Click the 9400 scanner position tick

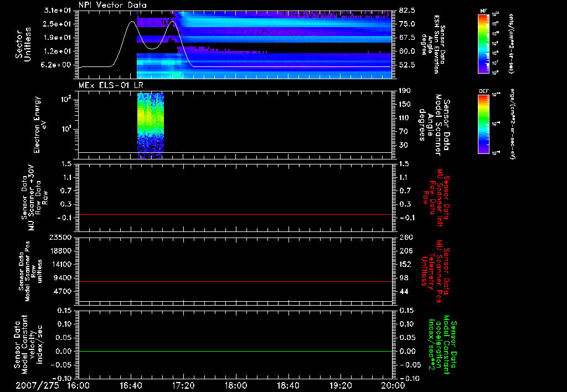point(63,278)
